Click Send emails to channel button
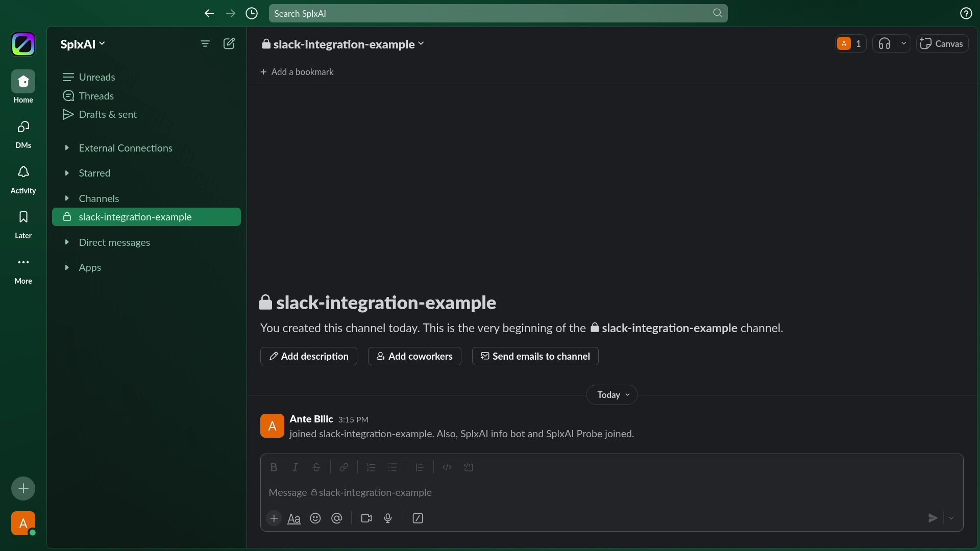The width and height of the screenshot is (980, 551). click(535, 356)
